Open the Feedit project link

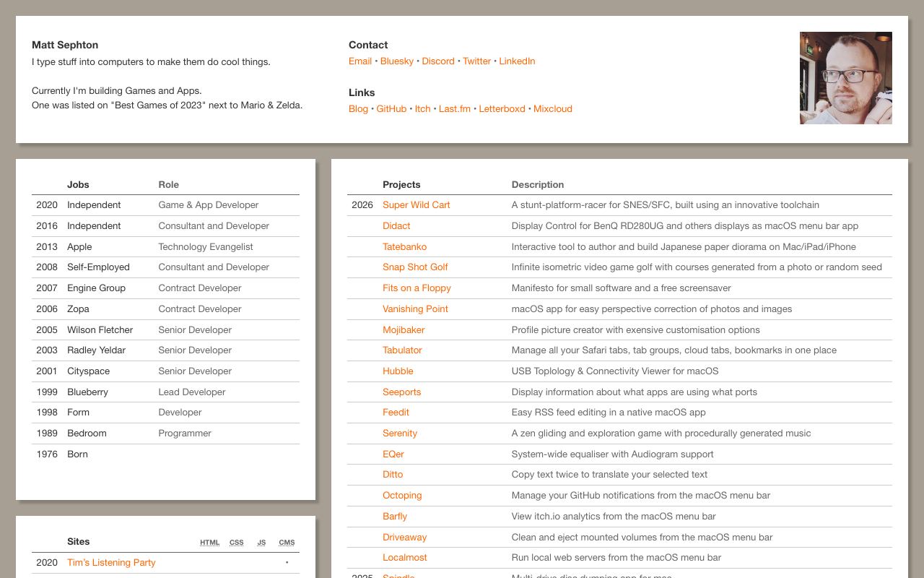click(396, 413)
